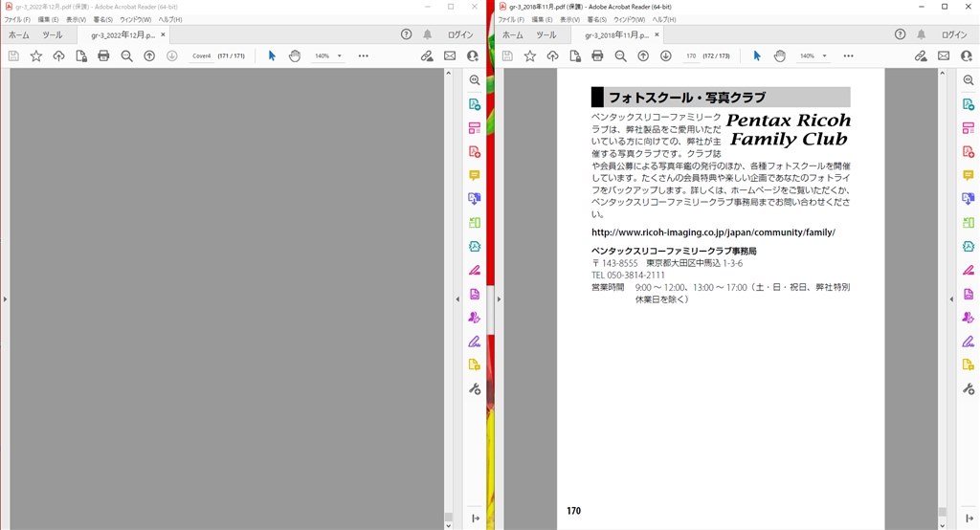
Task: Open More Tools wrench in left sidebar
Action: pyautogui.click(x=475, y=388)
